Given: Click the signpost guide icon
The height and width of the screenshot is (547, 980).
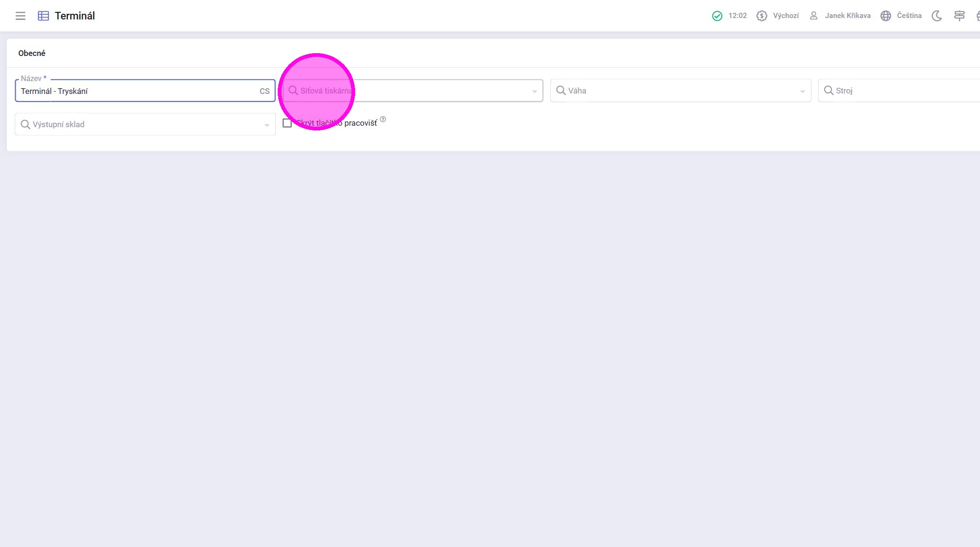Looking at the screenshot, I should (x=959, y=16).
